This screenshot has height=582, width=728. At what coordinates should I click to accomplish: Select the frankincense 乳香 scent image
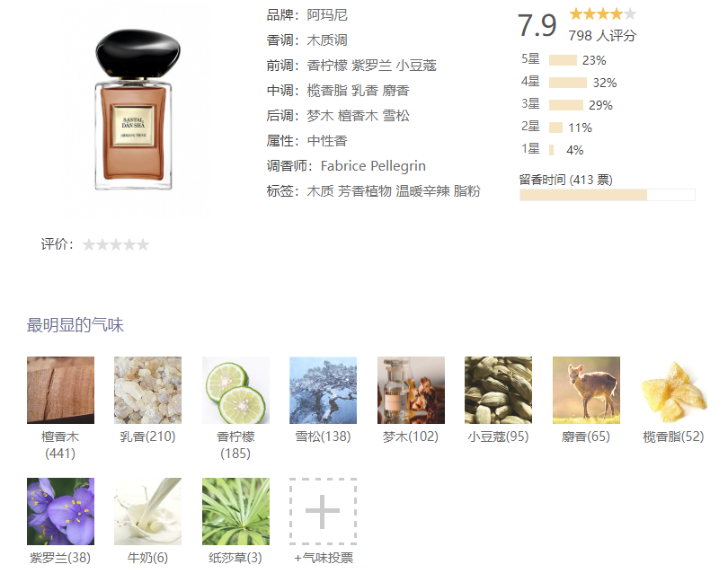click(x=147, y=390)
